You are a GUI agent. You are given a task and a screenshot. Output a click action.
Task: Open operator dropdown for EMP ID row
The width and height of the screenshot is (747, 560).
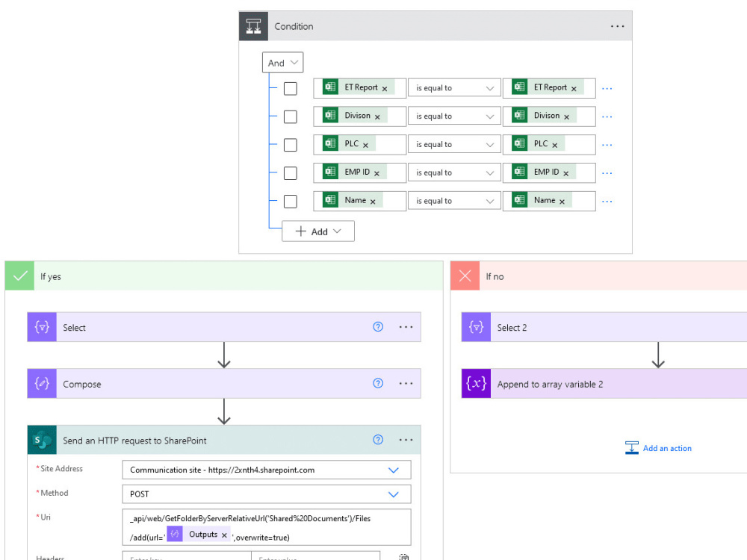pyautogui.click(x=454, y=172)
